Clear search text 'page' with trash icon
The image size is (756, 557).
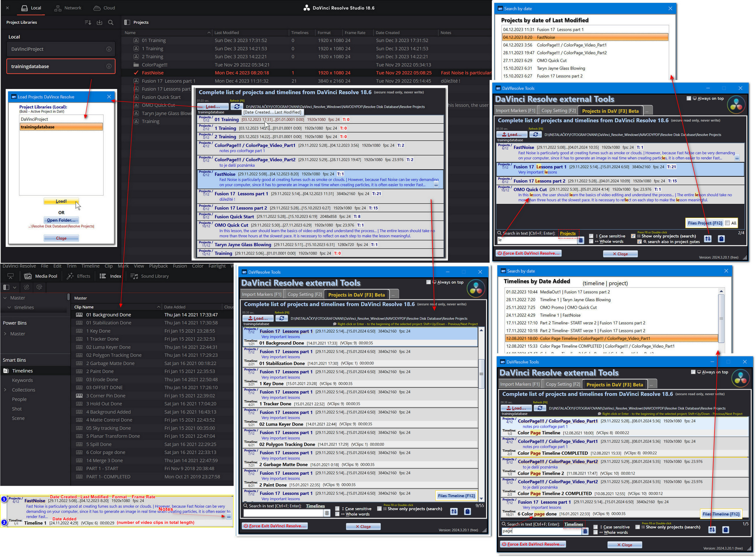click(585, 531)
